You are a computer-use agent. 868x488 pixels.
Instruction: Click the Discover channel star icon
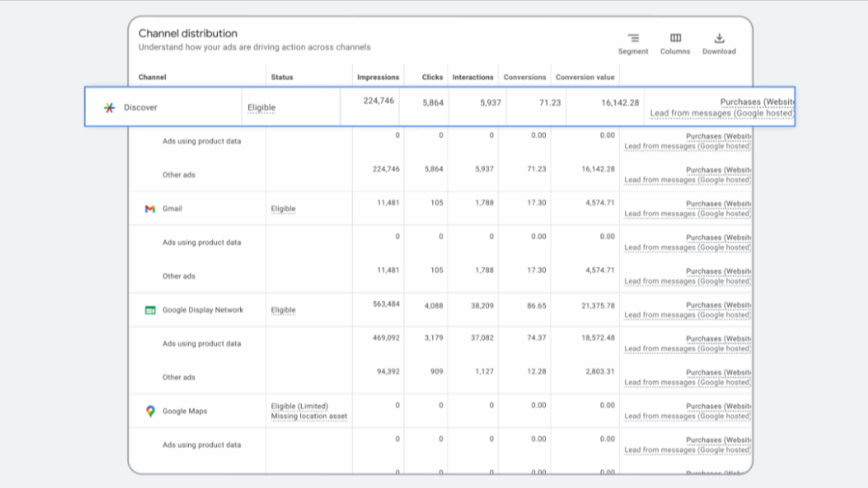[x=109, y=108]
